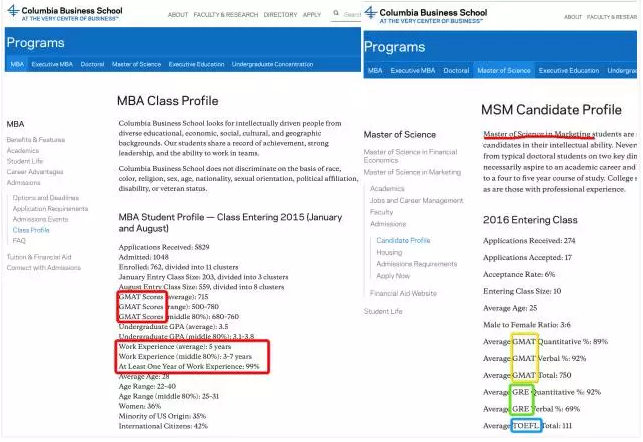This screenshot has width=643, height=442.
Task: Open Connect with Admissions link
Action: coord(43,268)
